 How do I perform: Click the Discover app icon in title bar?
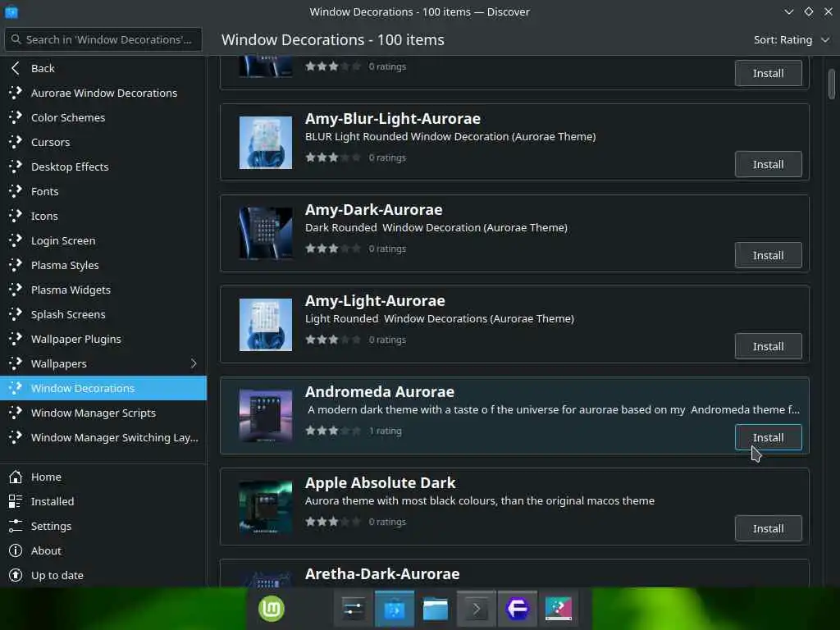click(11, 11)
